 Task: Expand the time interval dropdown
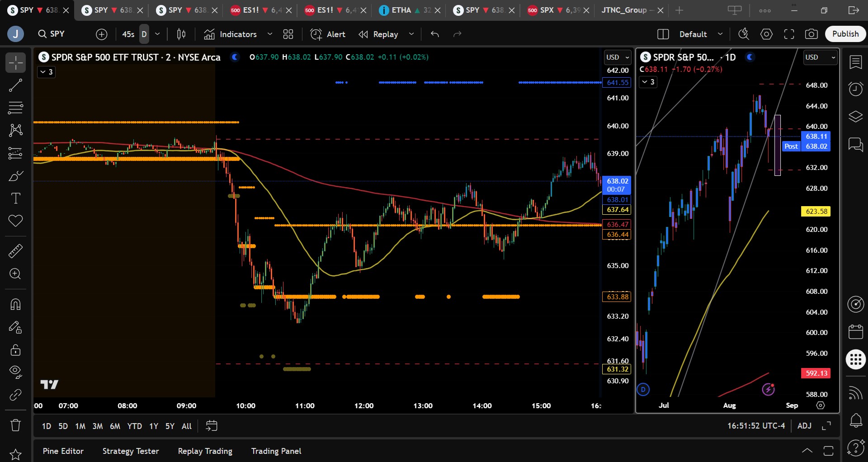click(x=157, y=34)
